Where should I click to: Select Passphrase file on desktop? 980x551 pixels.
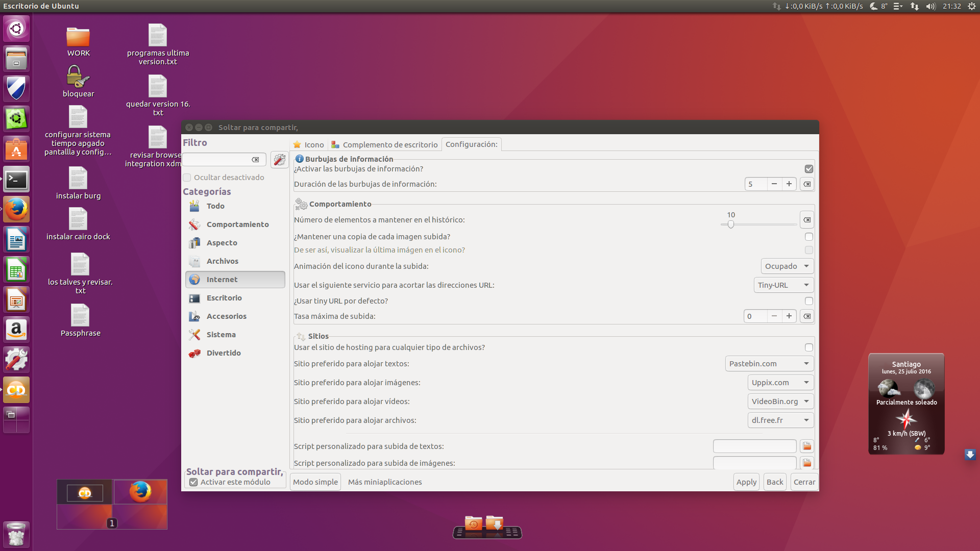pos(80,321)
